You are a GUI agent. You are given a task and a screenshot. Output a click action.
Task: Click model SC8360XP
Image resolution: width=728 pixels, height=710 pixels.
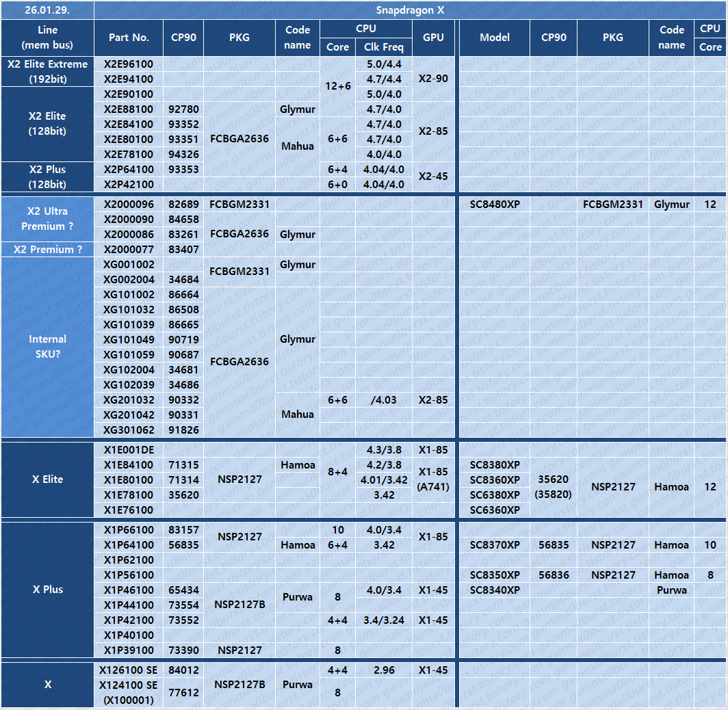[x=495, y=480]
